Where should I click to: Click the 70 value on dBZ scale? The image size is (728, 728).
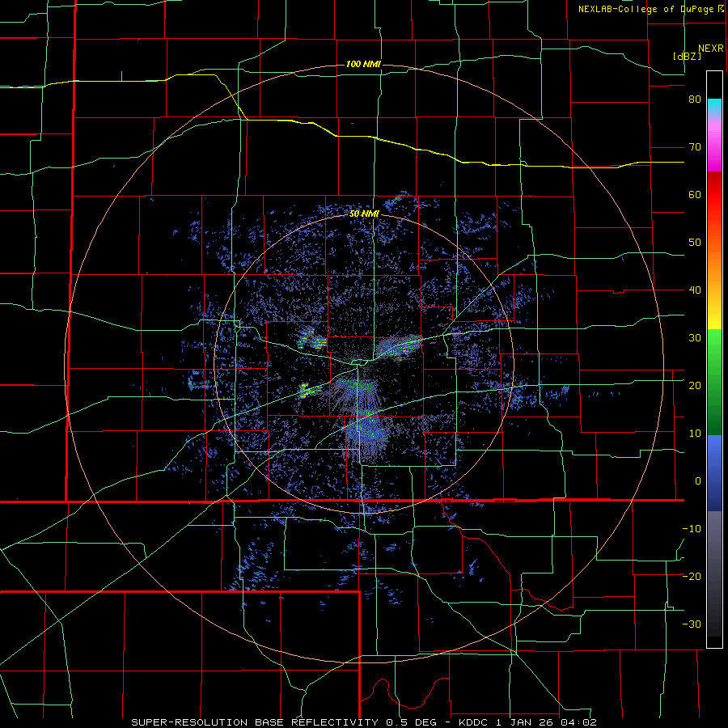pyautogui.click(x=695, y=147)
